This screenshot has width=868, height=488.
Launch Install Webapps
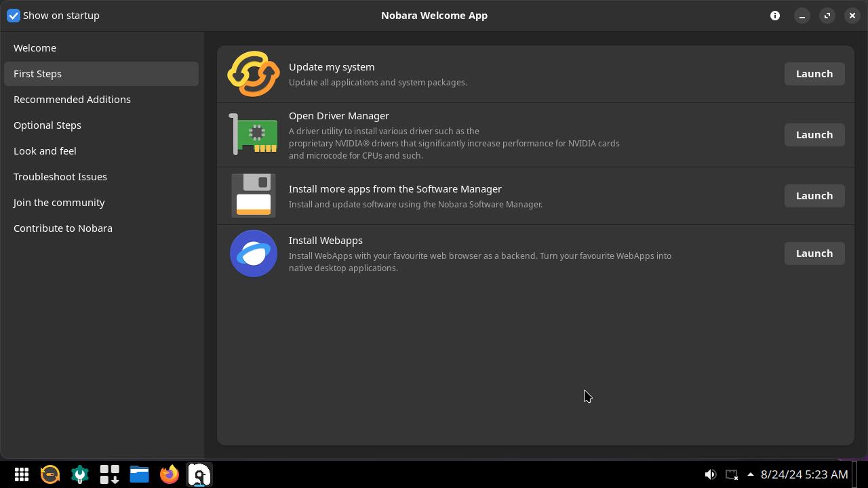[x=814, y=253]
